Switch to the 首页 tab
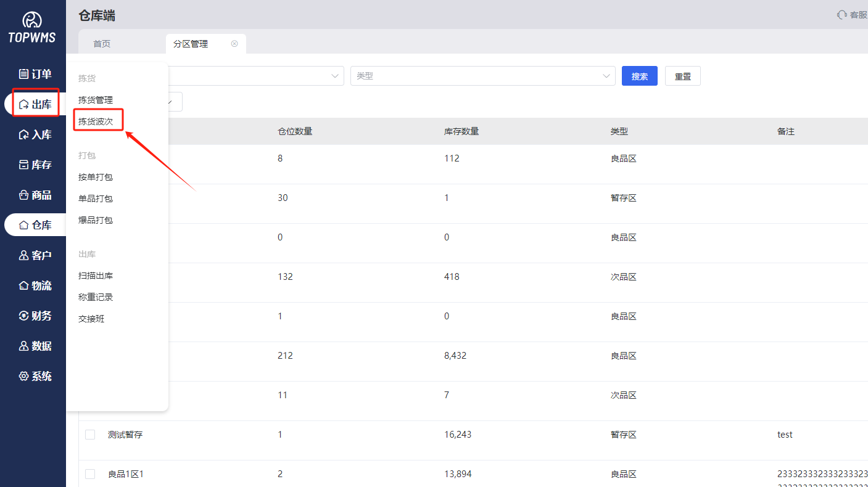868x487 pixels. click(102, 44)
